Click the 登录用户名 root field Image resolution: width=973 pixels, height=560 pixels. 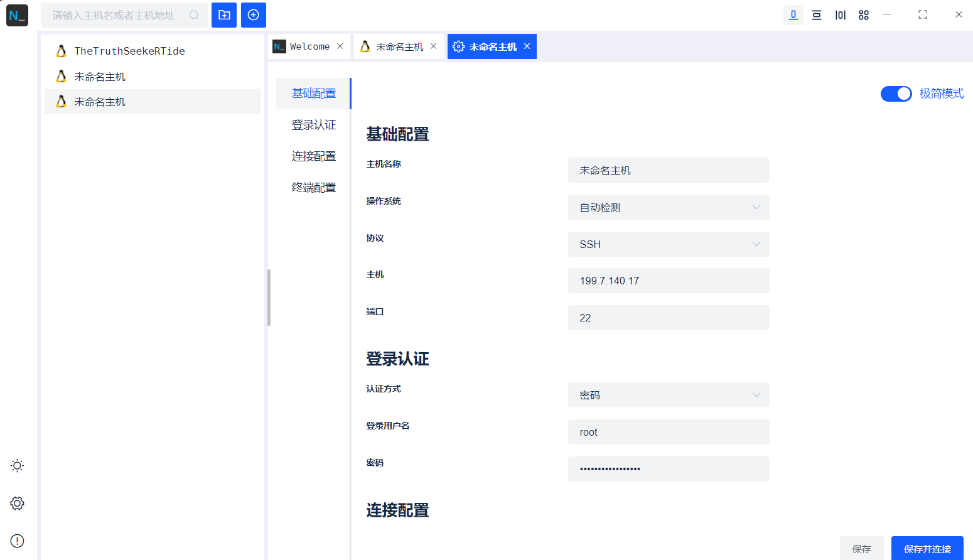[x=669, y=432]
